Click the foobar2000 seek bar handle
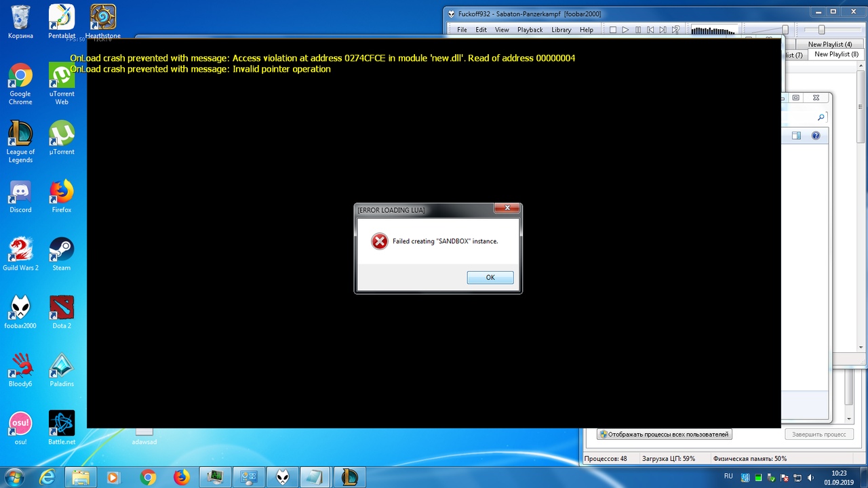The height and width of the screenshot is (488, 868). (x=821, y=30)
